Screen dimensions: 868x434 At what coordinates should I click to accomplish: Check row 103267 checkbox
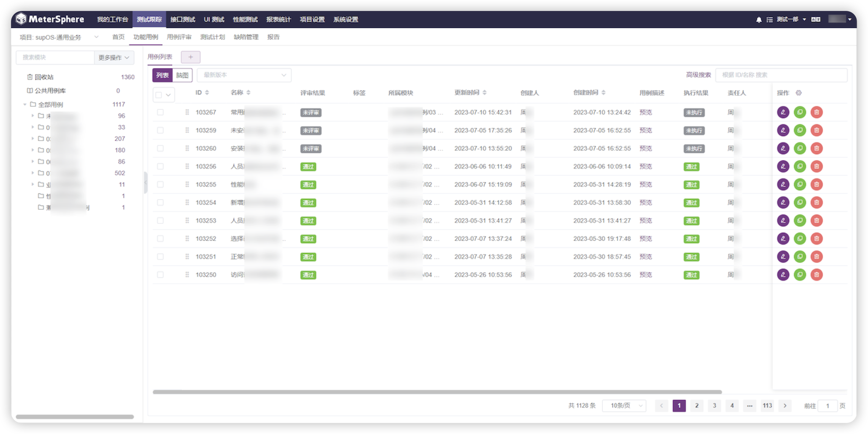click(160, 112)
